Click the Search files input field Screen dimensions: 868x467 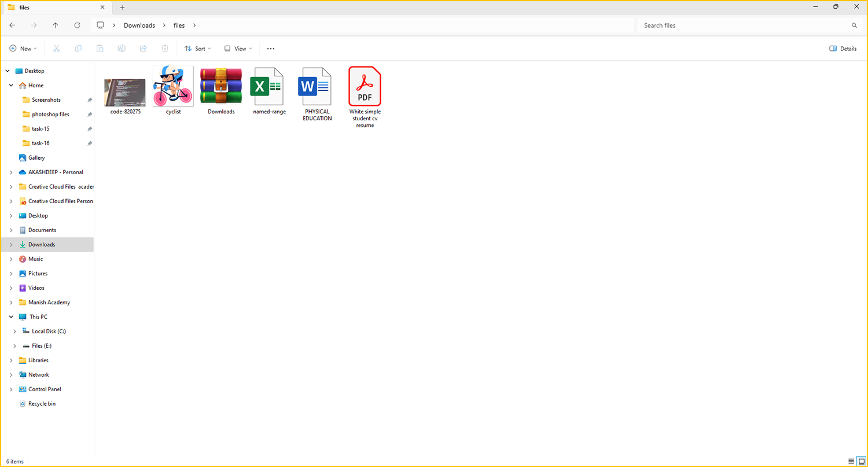(x=744, y=25)
